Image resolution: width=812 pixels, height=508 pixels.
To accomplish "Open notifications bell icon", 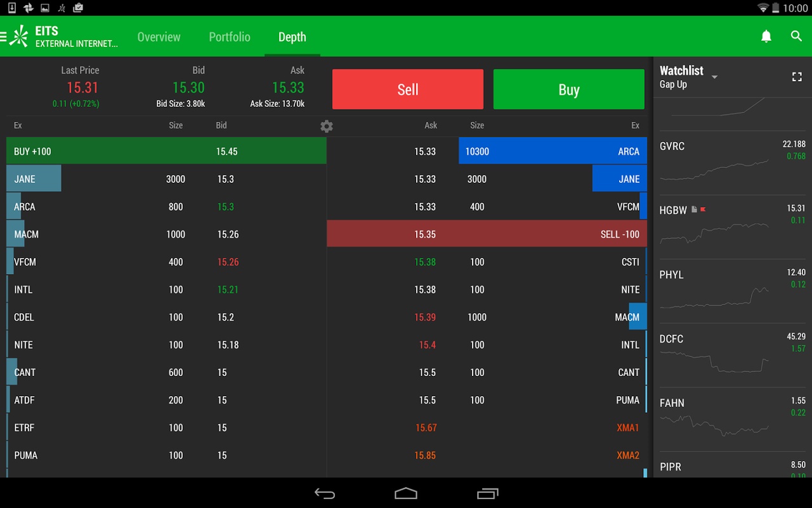I will tap(766, 37).
